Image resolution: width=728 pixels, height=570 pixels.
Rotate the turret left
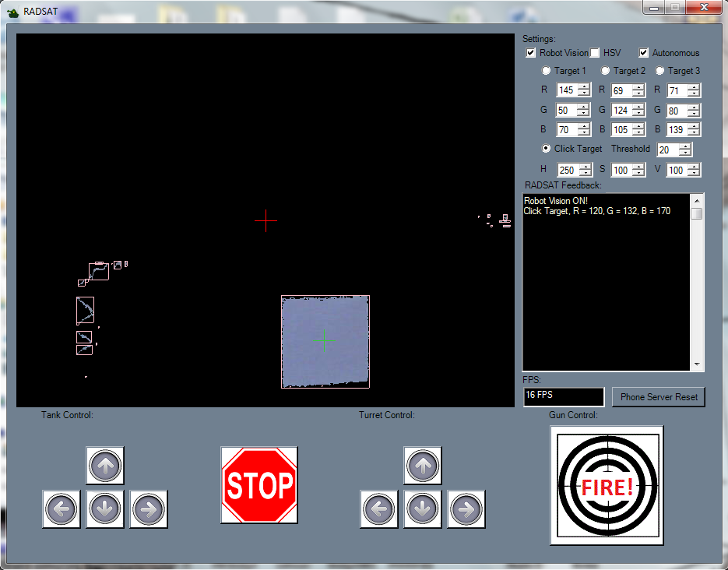click(379, 509)
